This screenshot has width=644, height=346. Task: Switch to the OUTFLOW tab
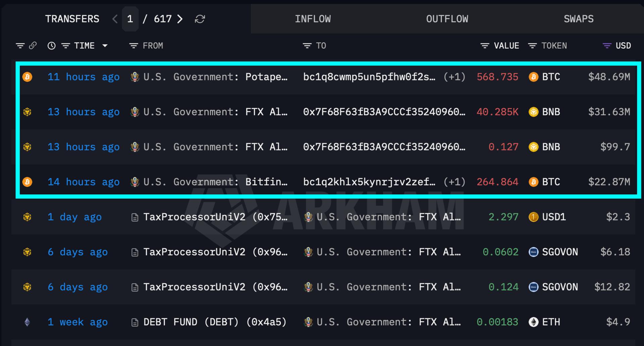447,19
